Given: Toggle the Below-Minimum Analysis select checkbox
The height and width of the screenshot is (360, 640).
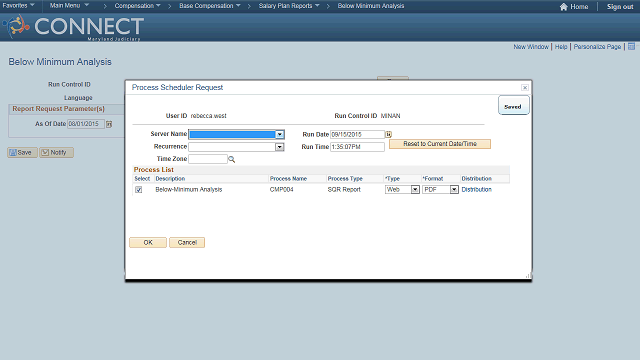Looking at the screenshot, I should point(139,190).
